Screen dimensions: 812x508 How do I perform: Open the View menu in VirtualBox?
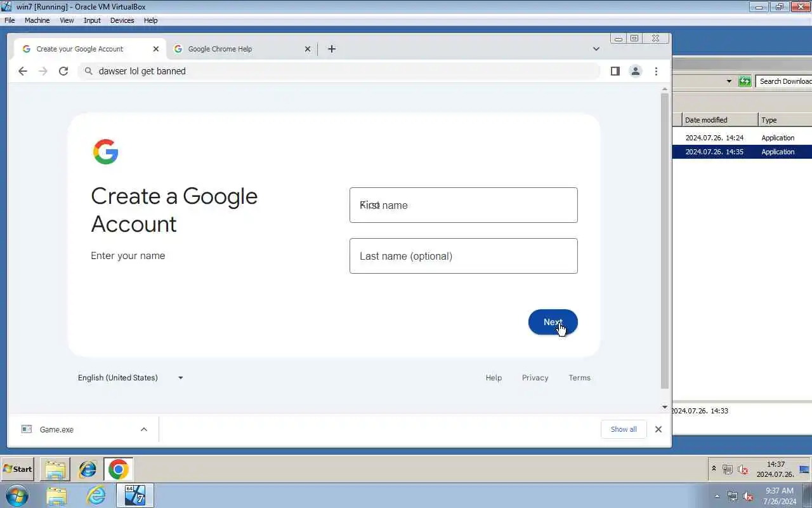click(x=67, y=20)
